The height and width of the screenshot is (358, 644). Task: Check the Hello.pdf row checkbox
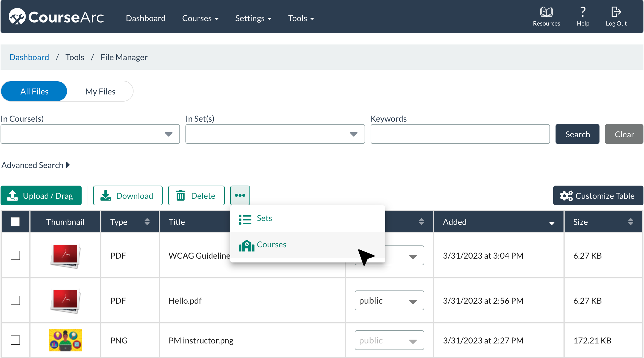tap(15, 300)
